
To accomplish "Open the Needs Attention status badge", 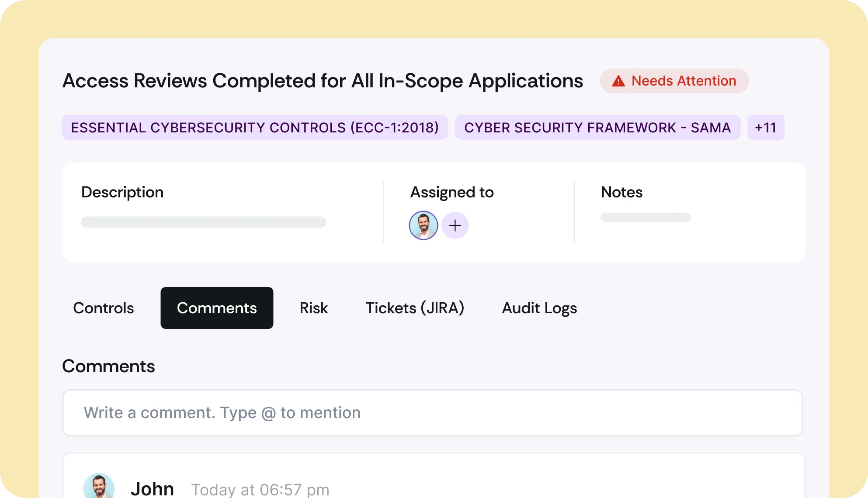I will coord(674,81).
